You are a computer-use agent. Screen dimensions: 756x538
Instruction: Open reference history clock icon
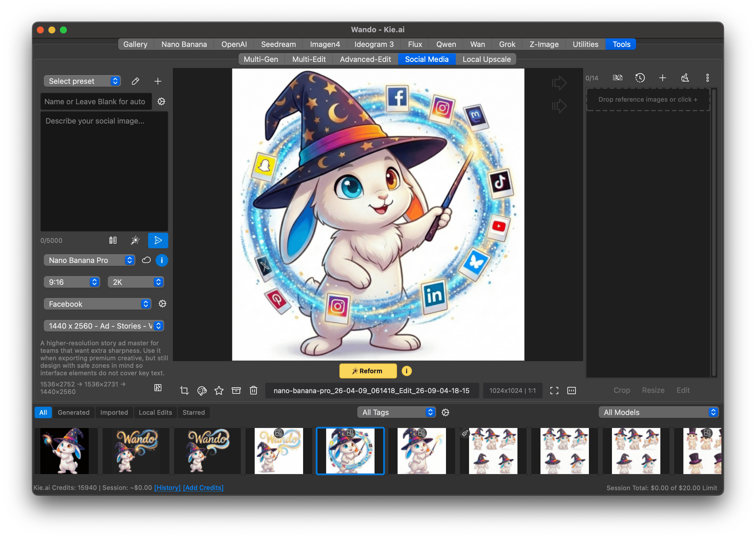(x=640, y=78)
